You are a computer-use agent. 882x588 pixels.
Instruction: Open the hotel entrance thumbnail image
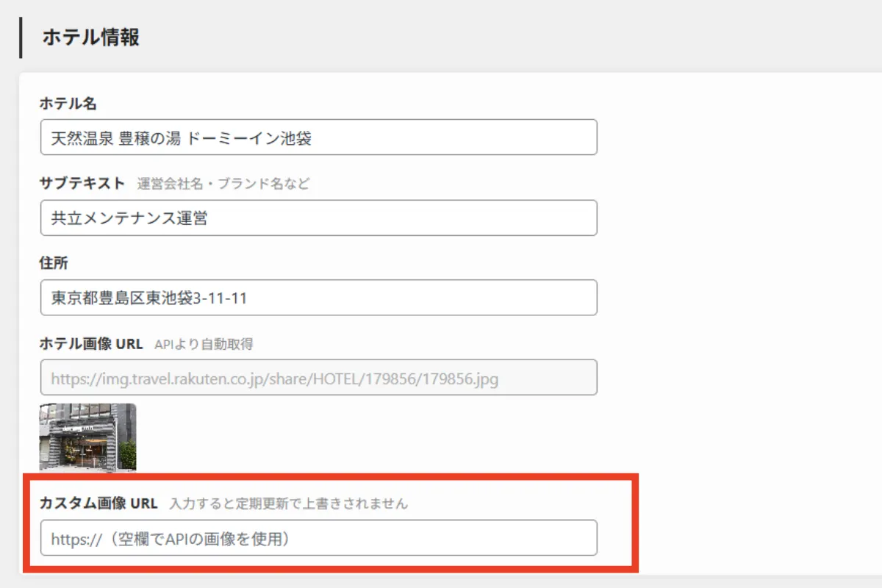[87, 437]
